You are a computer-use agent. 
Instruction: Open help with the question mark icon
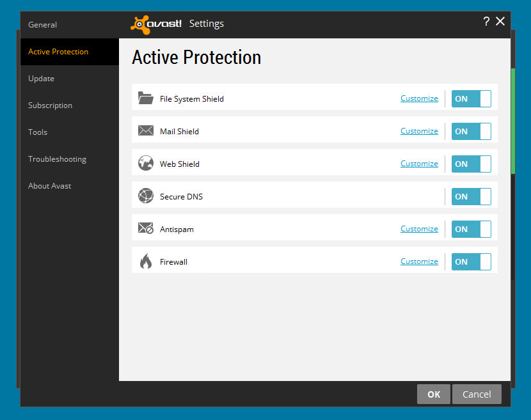click(x=486, y=22)
